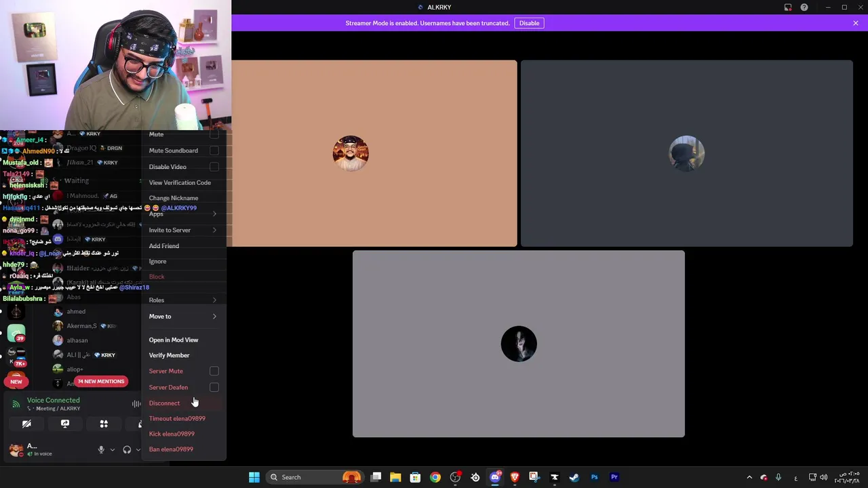The image size is (868, 488).
Task: Click the Share Your Screen icon
Action: 65,424
